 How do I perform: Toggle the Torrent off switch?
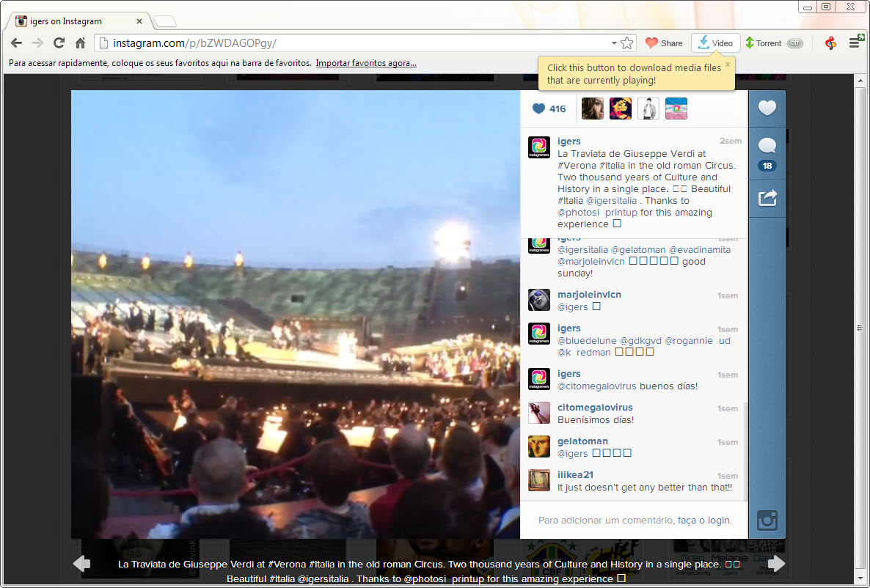(794, 43)
